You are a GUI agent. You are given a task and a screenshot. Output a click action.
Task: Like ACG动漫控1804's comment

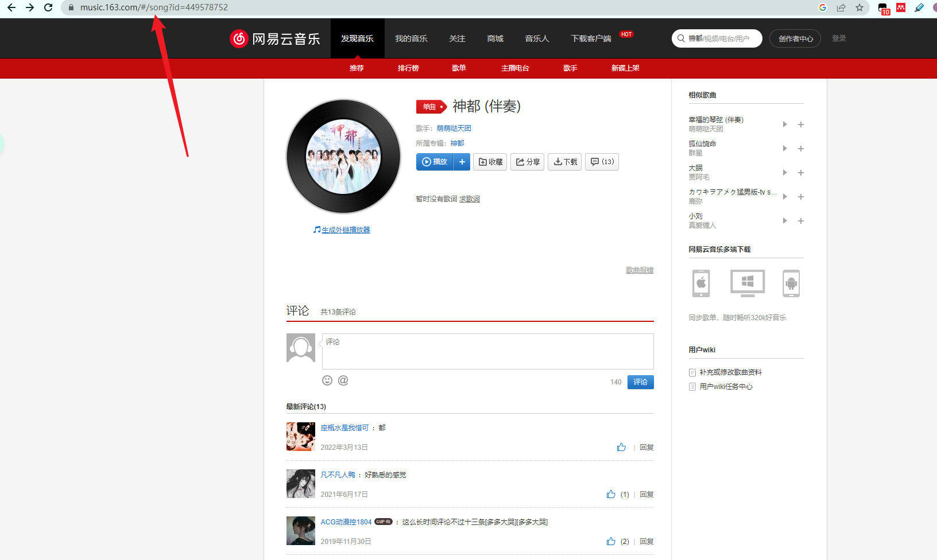click(x=610, y=541)
